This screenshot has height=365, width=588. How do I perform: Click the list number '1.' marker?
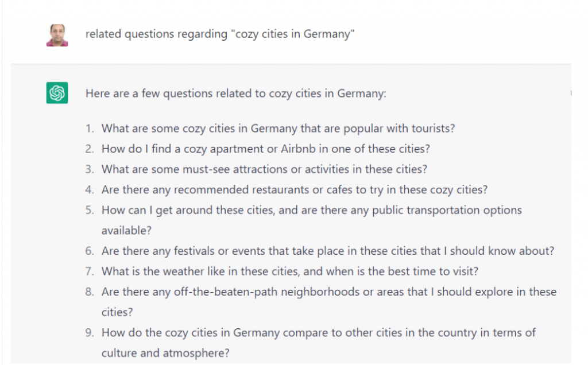pos(90,129)
